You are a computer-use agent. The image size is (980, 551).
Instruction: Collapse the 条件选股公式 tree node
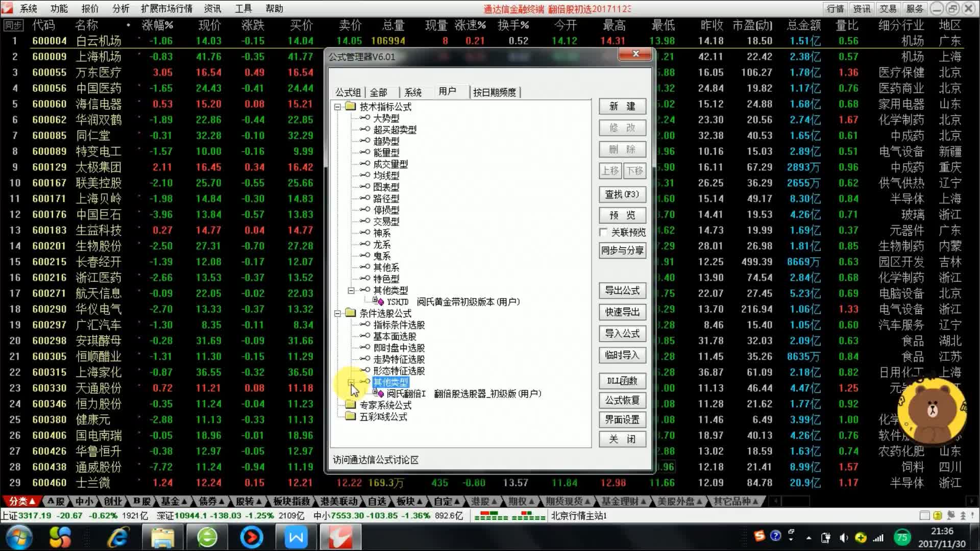(337, 313)
